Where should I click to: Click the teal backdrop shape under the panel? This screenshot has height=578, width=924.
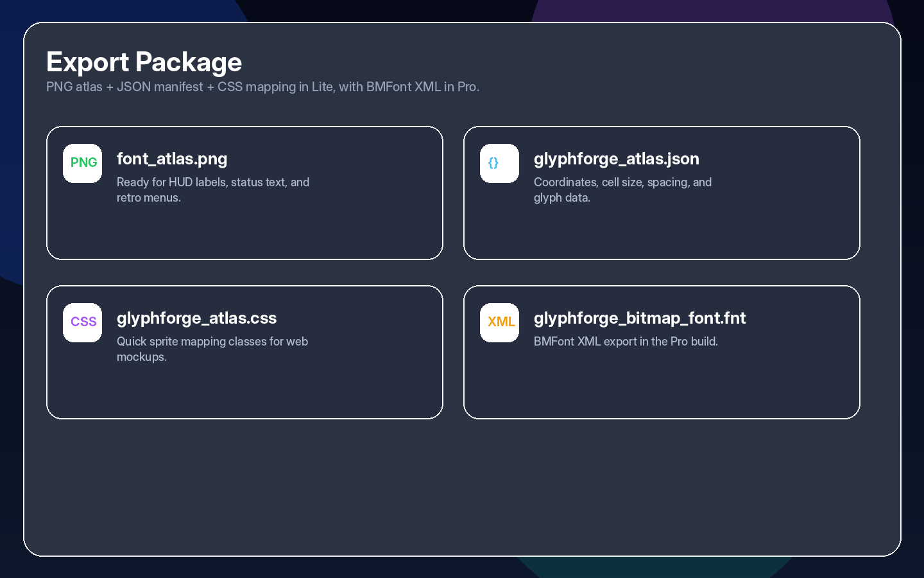[x=654, y=568]
